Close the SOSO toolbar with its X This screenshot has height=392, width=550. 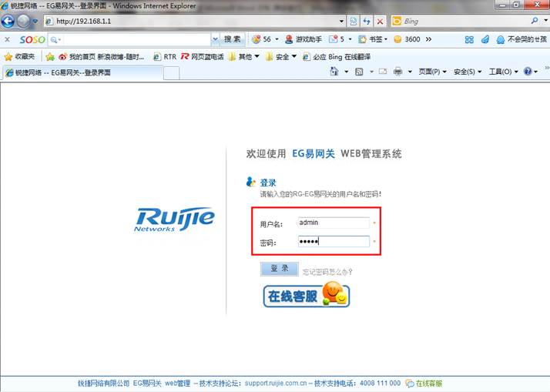[7, 39]
